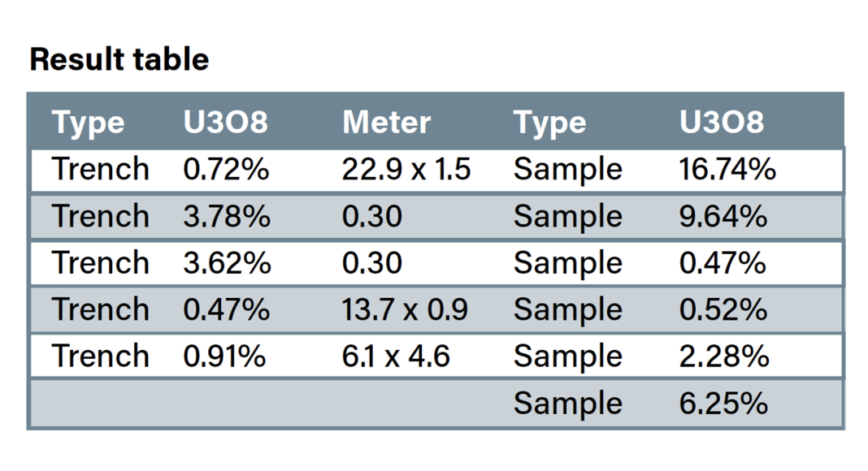Click the Type header above Sample rows

coord(549,123)
